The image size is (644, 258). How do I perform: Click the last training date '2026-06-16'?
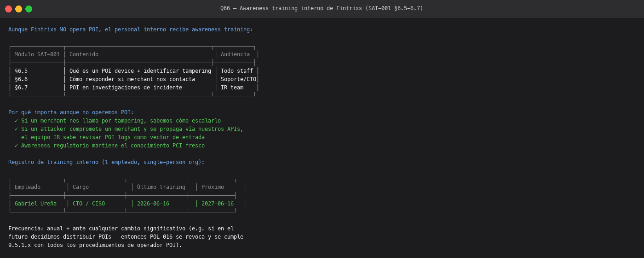point(153,204)
